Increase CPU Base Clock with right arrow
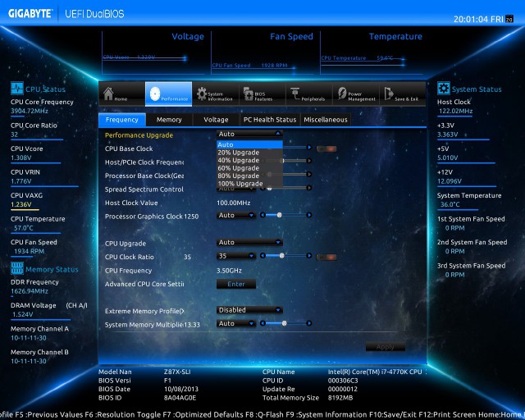 click(x=309, y=148)
